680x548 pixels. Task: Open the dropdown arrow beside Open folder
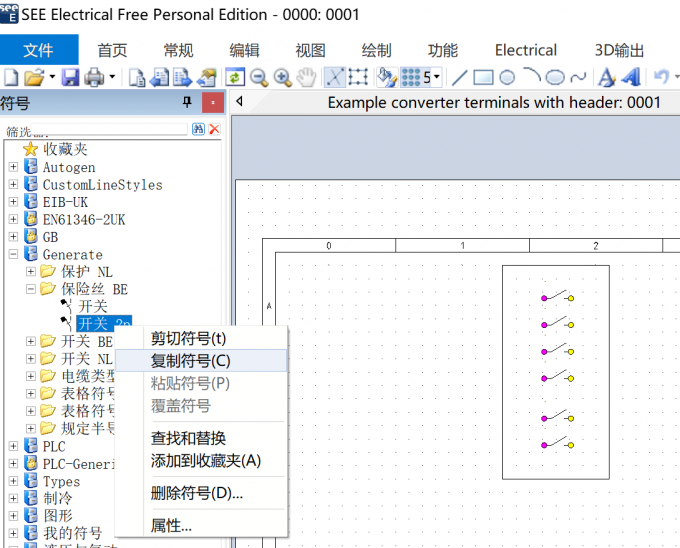pyautogui.click(x=52, y=77)
